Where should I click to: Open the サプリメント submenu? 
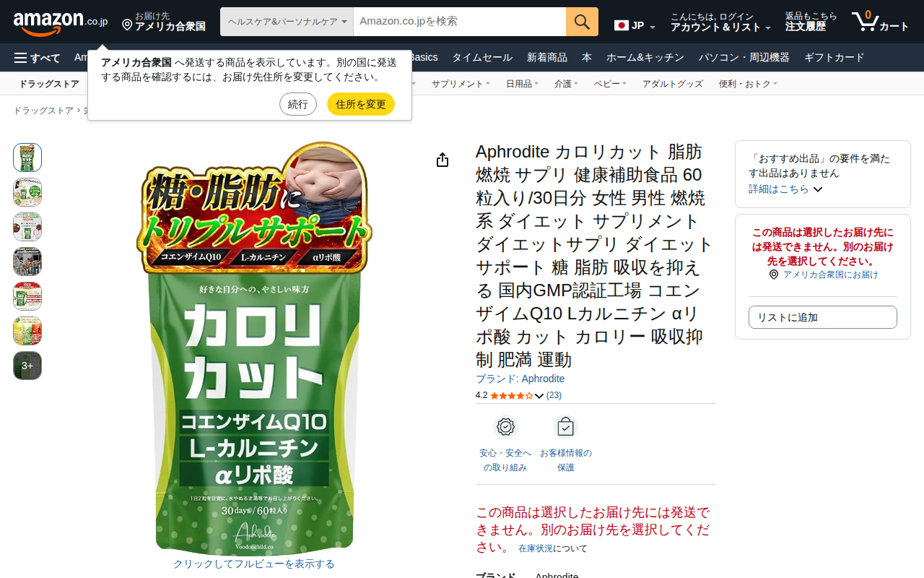tap(461, 84)
